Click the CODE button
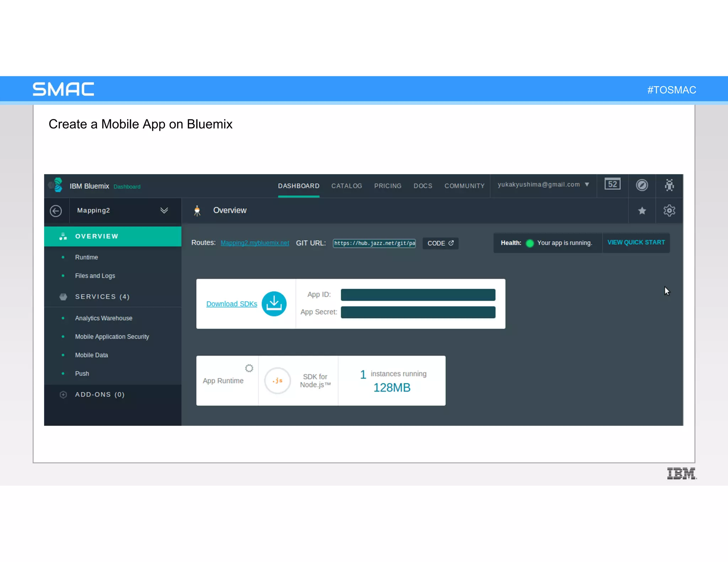 [x=440, y=243]
